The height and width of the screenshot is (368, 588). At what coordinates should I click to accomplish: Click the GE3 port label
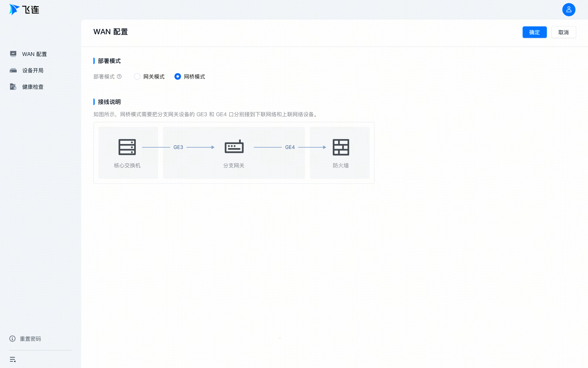(178, 147)
